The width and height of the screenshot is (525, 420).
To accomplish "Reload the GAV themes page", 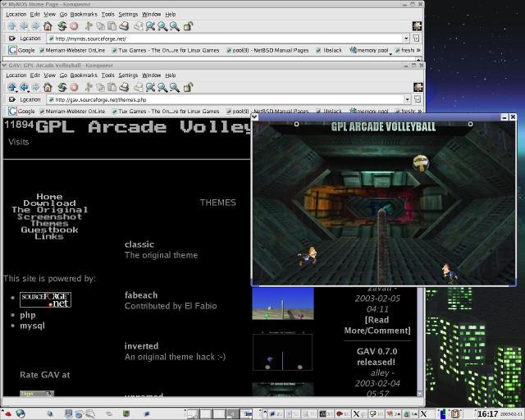I will [62, 88].
